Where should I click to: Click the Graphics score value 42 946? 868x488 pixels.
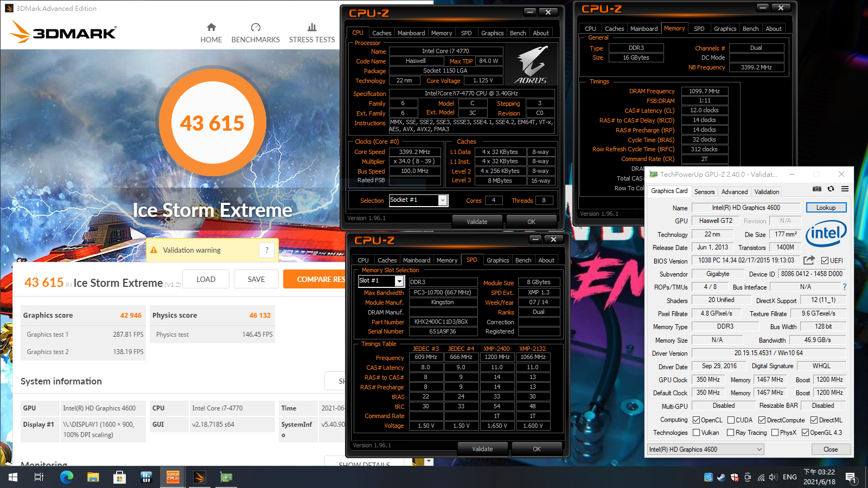(131, 315)
